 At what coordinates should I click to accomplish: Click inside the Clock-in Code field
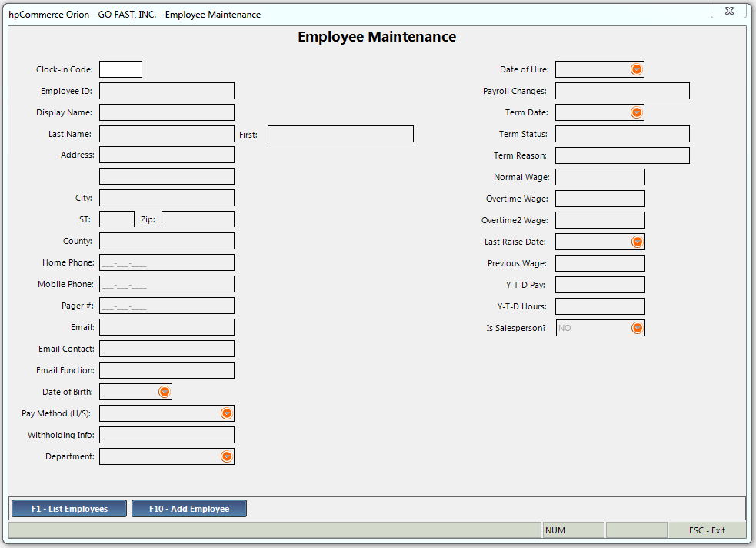(120, 68)
